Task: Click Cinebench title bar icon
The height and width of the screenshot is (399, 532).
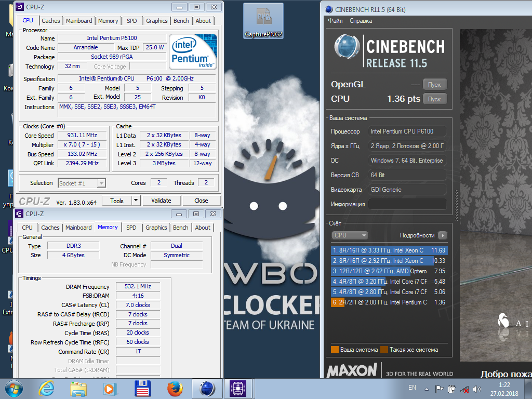Action: (x=329, y=9)
